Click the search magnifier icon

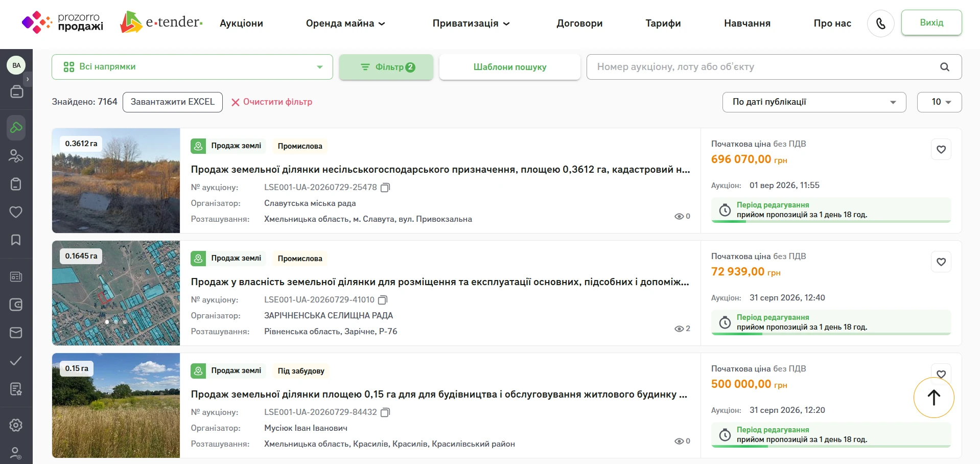(945, 67)
